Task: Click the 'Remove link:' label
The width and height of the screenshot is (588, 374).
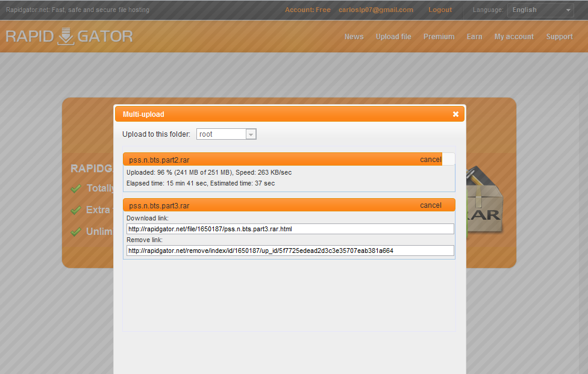Action: (x=145, y=240)
